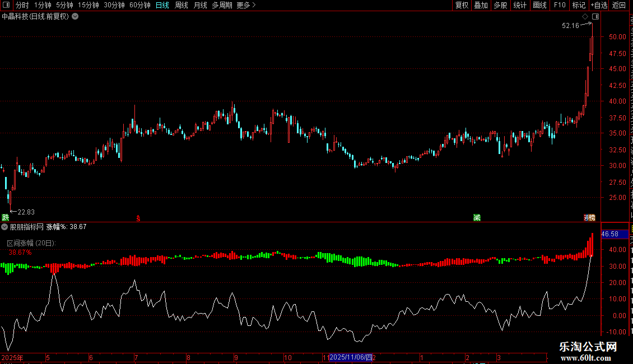Click the green 跌 marker
This screenshot has height=364, width=633.
click(x=5, y=218)
